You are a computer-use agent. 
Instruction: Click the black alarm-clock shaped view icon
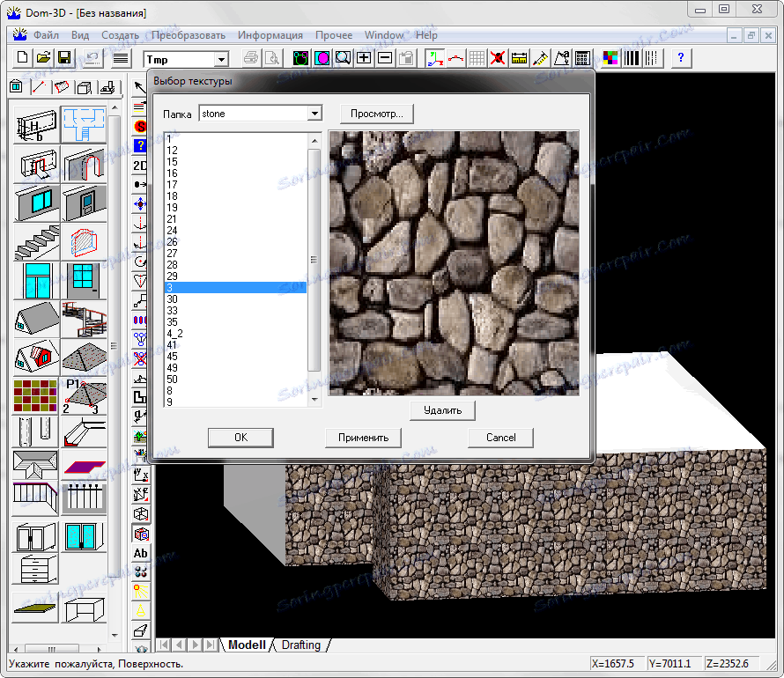pos(300,58)
